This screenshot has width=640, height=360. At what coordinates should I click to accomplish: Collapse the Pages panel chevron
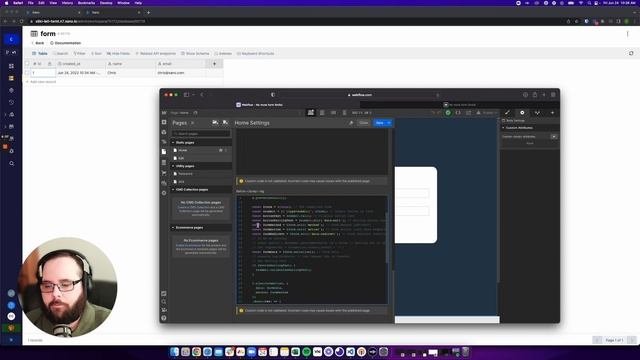click(x=193, y=123)
